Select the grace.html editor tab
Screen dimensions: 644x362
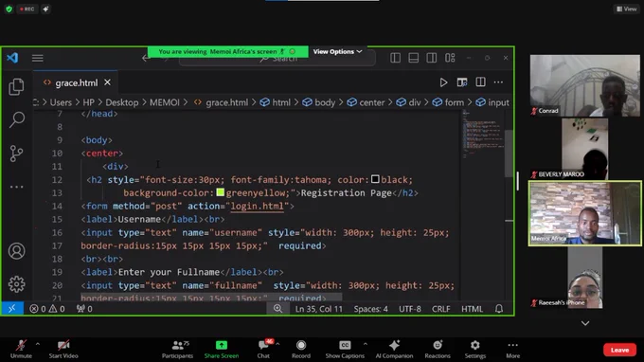click(x=77, y=82)
